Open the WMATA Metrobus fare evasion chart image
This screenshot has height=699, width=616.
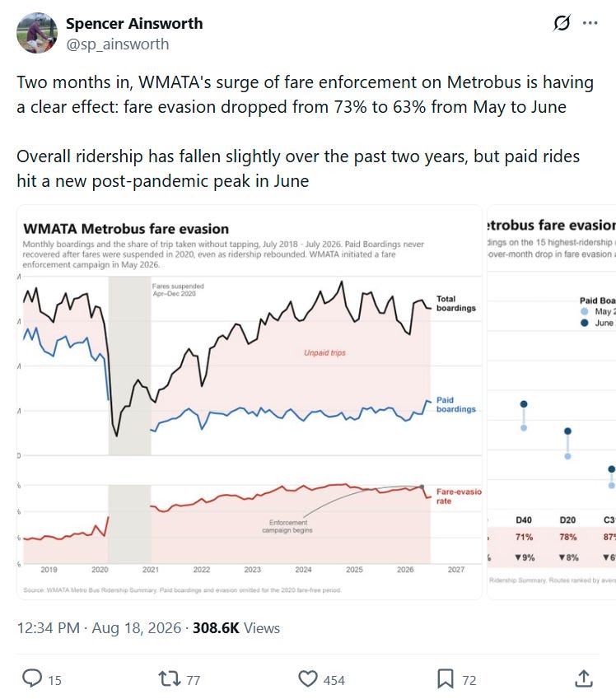[x=250, y=402]
